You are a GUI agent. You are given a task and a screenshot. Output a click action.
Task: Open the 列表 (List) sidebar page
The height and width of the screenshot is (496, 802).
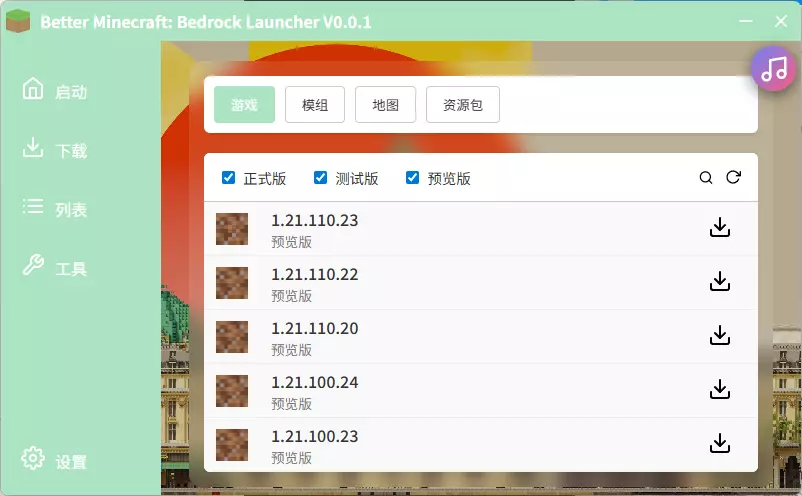coord(55,208)
